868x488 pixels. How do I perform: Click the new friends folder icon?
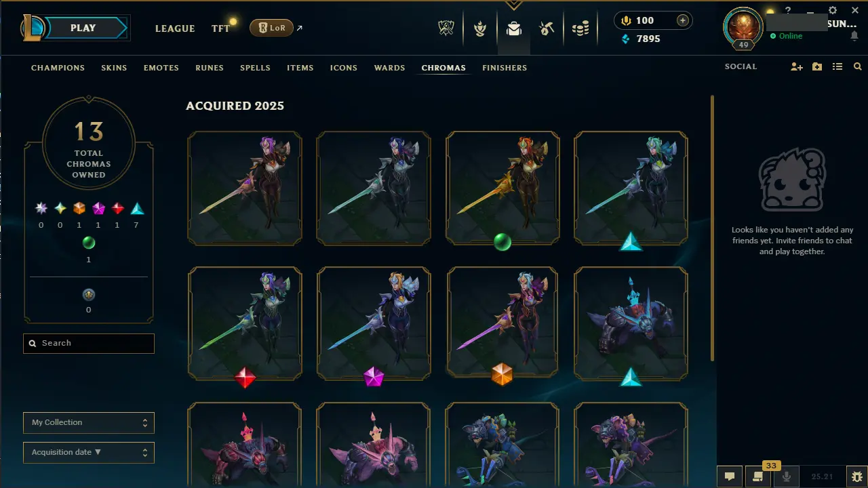817,66
